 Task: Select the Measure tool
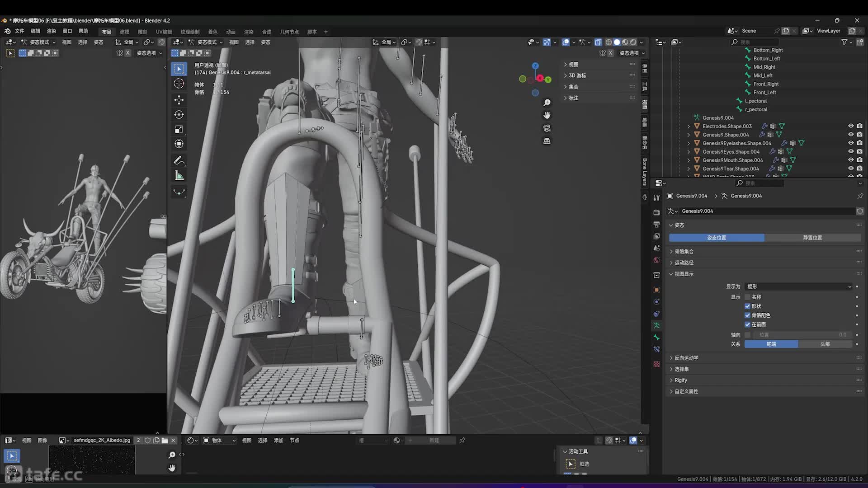tap(179, 176)
